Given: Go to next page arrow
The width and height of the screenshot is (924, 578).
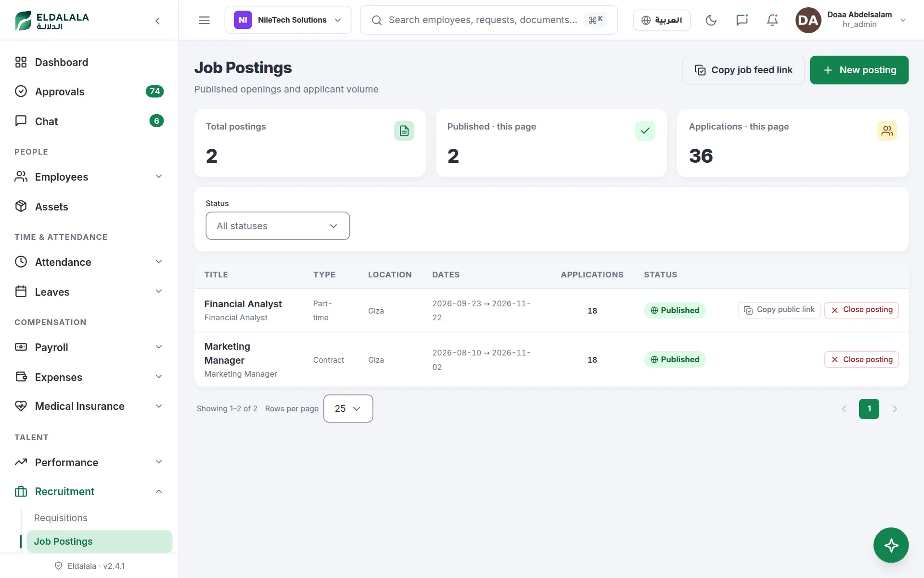Looking at the screenshot, I should tap(895, 409).
